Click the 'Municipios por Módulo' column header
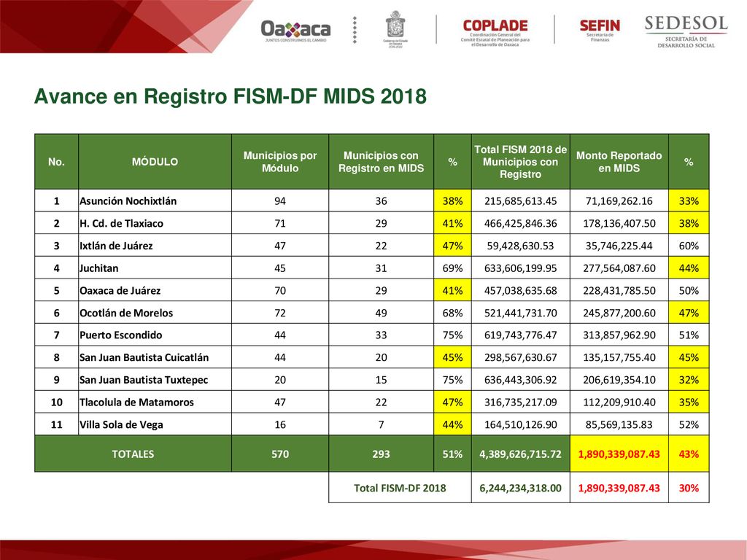The image size is (747, 560). (x=280, y=162)
